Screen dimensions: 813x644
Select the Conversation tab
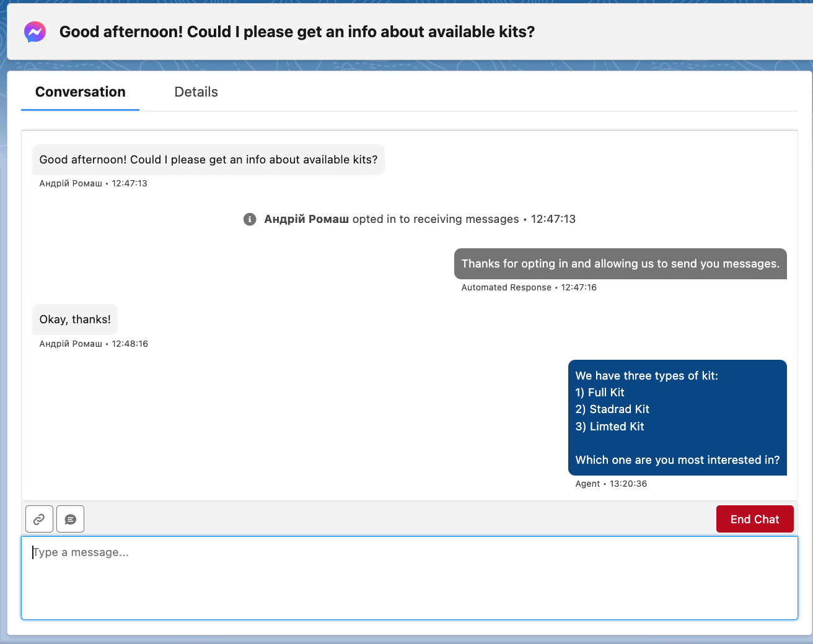(x=80, y=92)
